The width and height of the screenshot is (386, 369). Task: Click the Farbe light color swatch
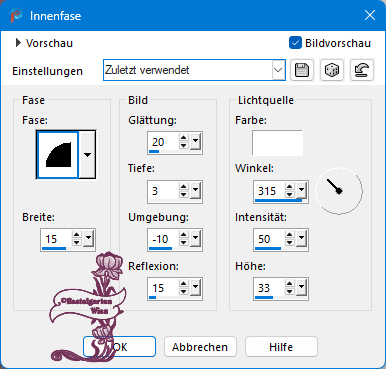pos(277,143)
